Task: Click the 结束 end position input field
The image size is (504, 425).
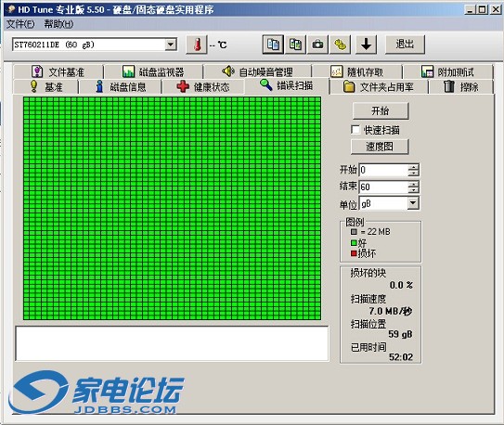Action: pyautogui.click(x=383, y=187)
